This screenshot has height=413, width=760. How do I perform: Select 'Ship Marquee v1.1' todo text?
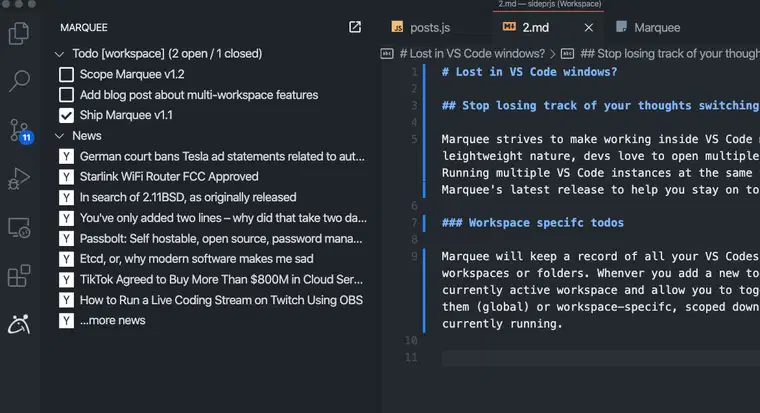126,115
